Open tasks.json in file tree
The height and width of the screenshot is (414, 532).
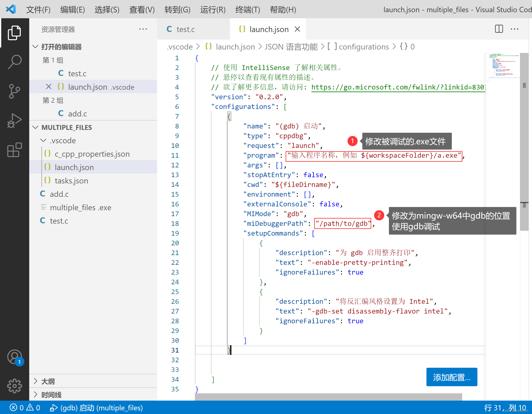(93, 180)
